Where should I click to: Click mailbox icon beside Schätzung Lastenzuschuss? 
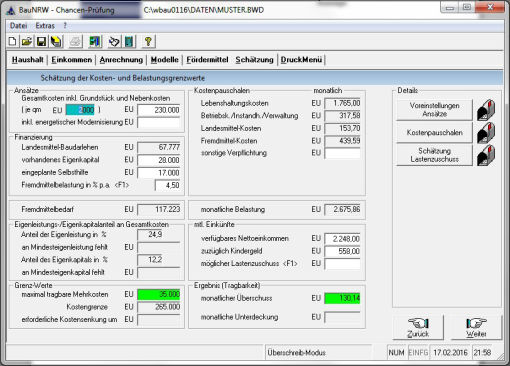tap(486, 155)
